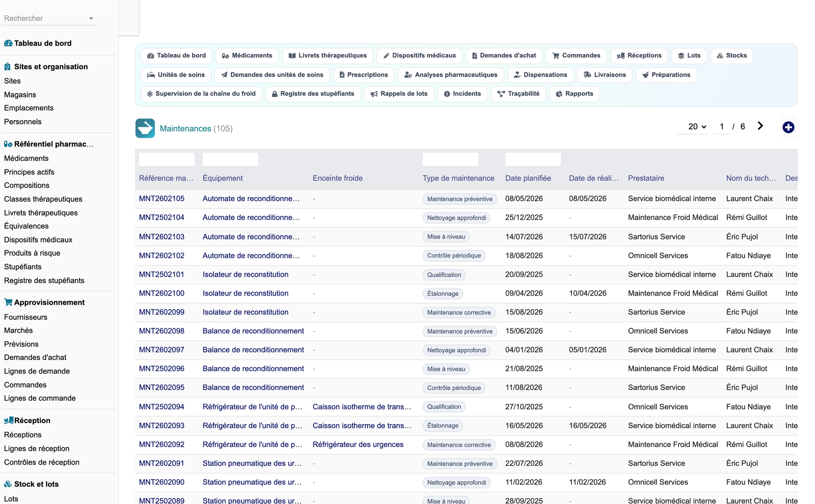Open maintenance record MNT2602100
The image size is (815, 504).
(x=162, y=293)
